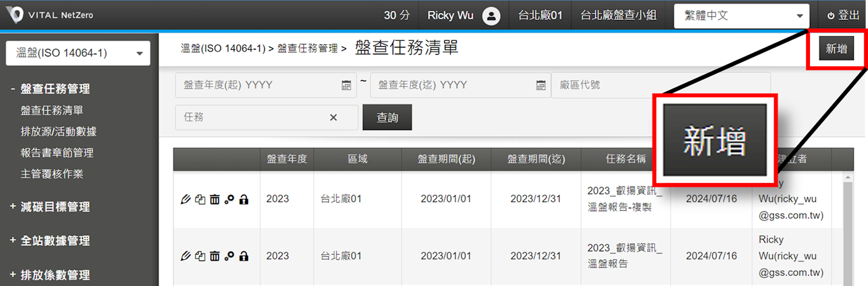868x286 pixels.
Task: Toggle the lock on first row task
Action: pyautogui.click(x=244, y=199)
